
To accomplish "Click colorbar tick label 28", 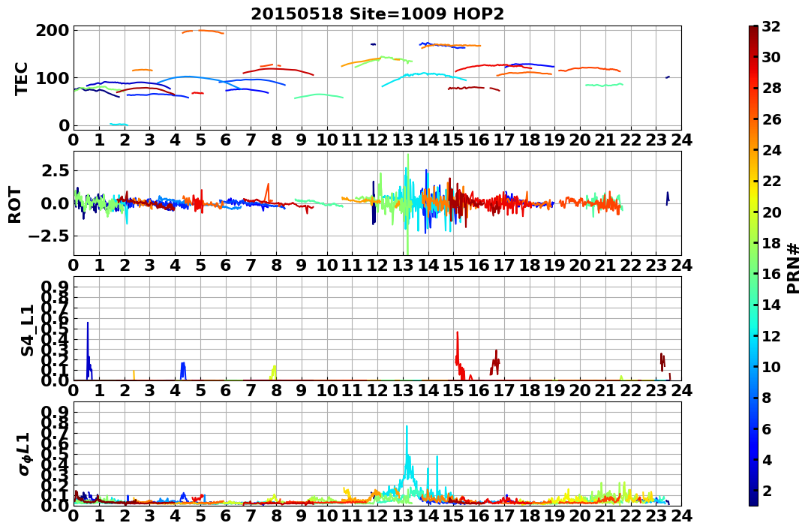I will (x=771, y=88).
